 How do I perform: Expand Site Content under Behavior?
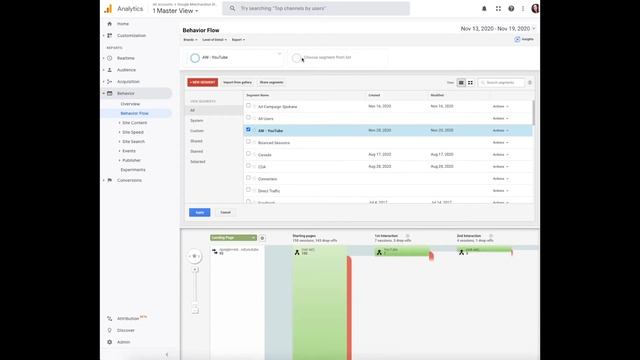click(119, 123)
